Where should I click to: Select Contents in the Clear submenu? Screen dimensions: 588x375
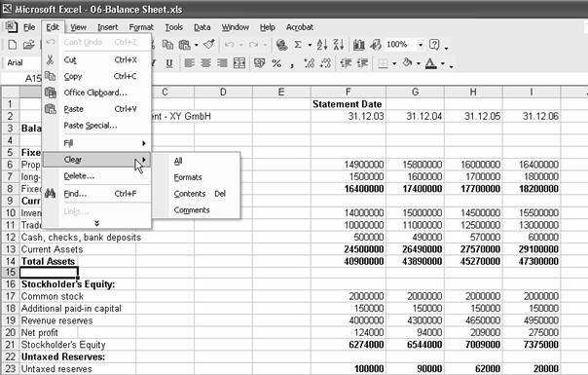[x=190, y=194]
